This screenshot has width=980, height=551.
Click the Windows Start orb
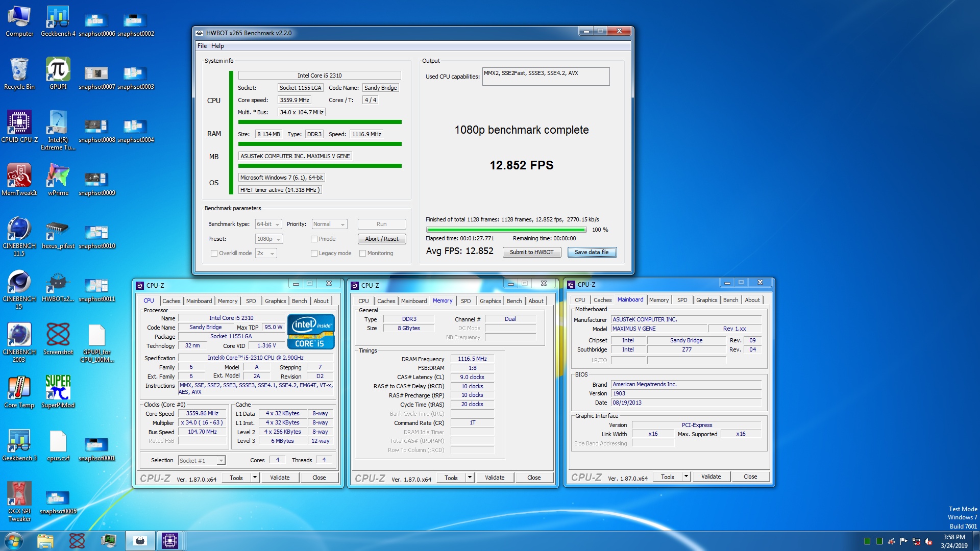[x=14, y=541]
